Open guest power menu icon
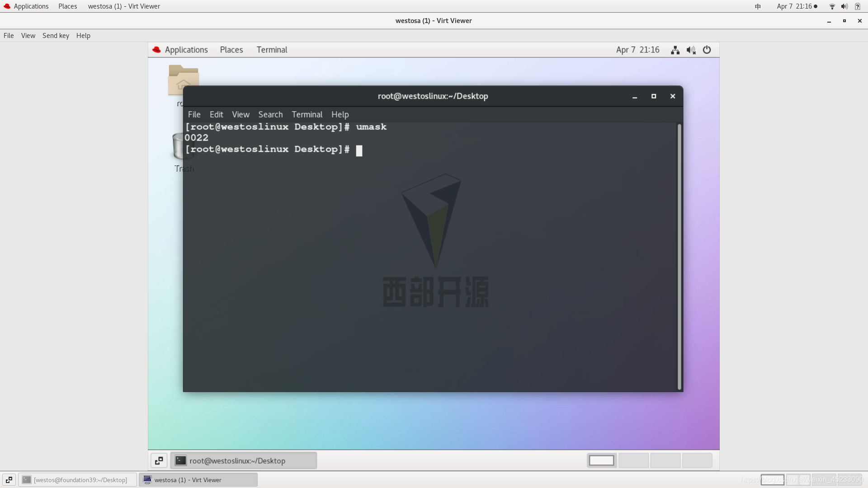Screen dimensions: 868x488 (707, 50)
